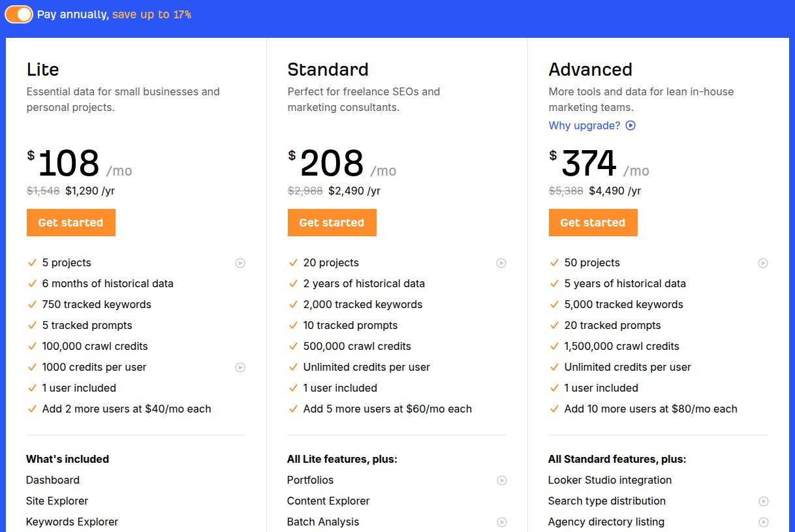This screenshot has width=795, height=532.
Task: Click the play icon beside Search type distribution
Action: (x=762, y=501)
